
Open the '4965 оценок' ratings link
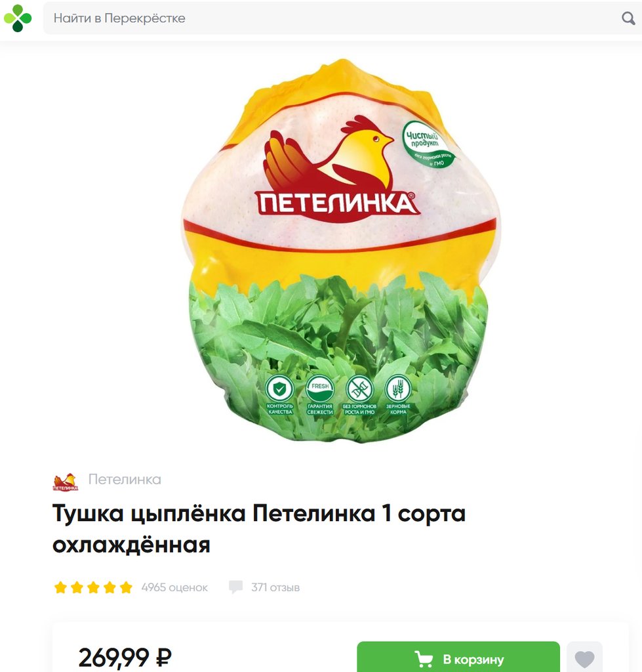coord(174,587)
